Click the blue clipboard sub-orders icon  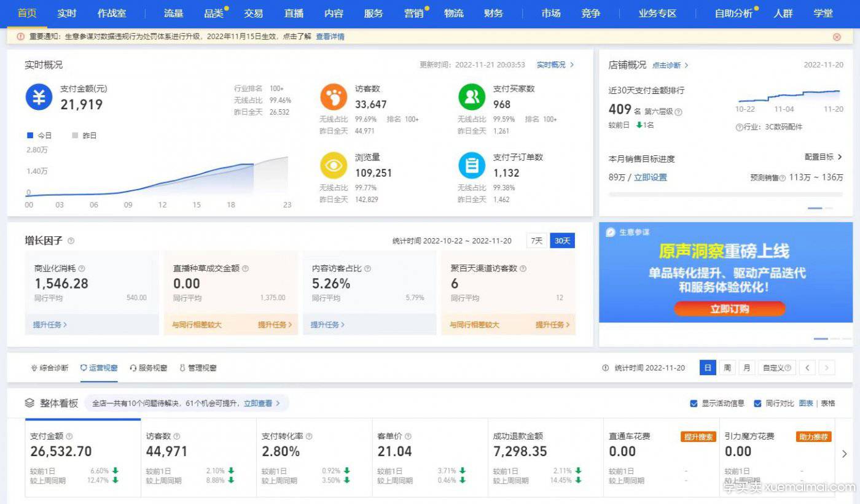pyautogui.click(x=472, y=166)
